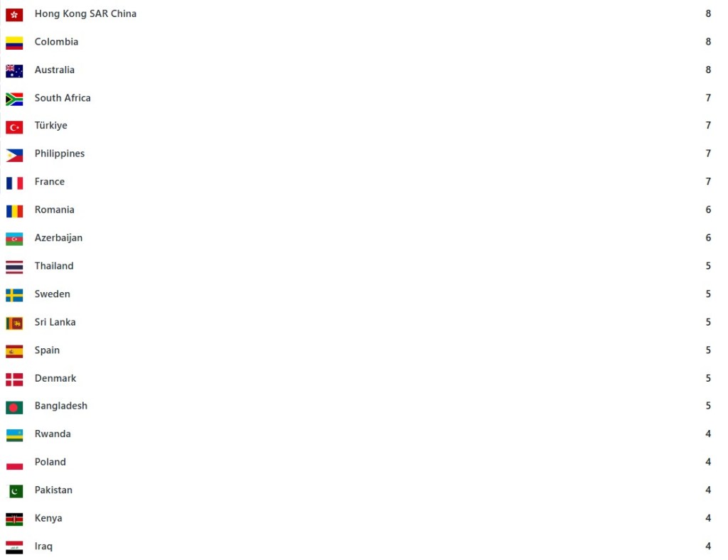Select the Poland country name
This screenshot has width=728, height=560.
coord(50,462)
